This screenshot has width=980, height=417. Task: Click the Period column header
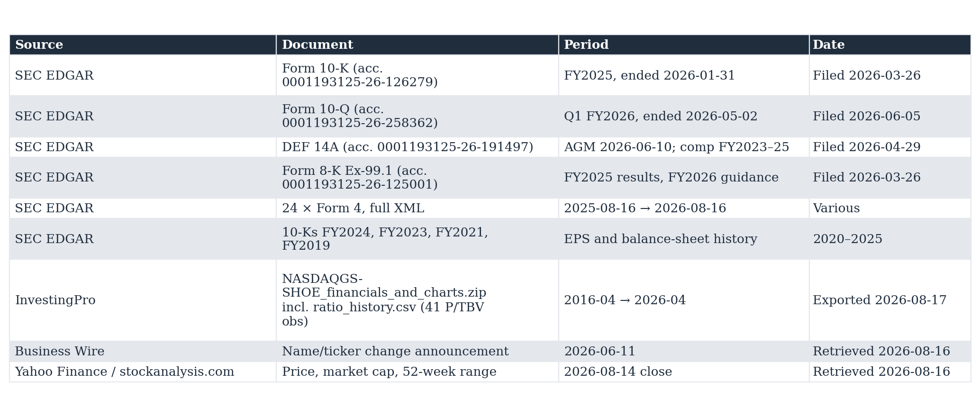point(683,45)
